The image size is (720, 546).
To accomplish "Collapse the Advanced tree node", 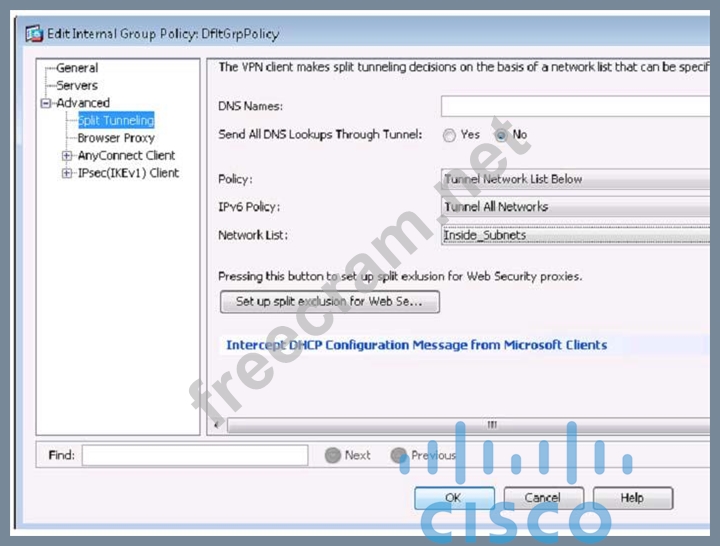I will point(45,103).
